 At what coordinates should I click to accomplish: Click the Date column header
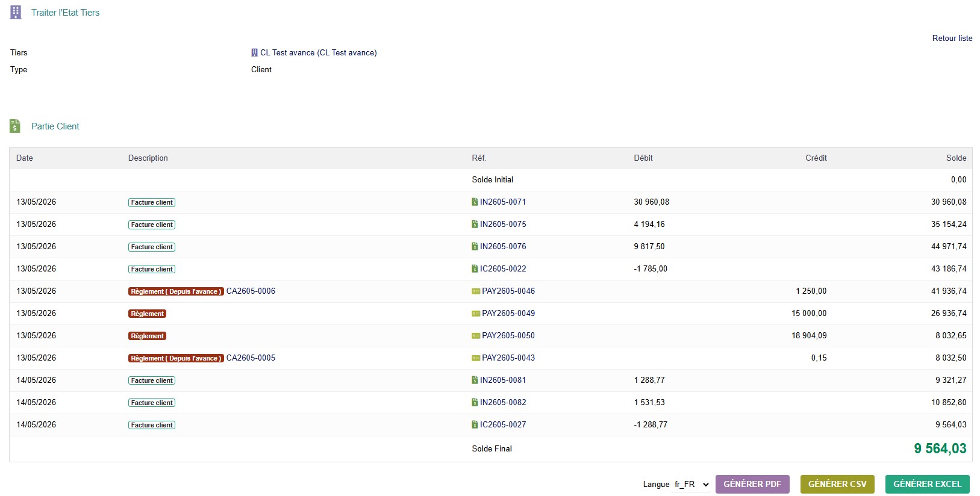[25, 158]
